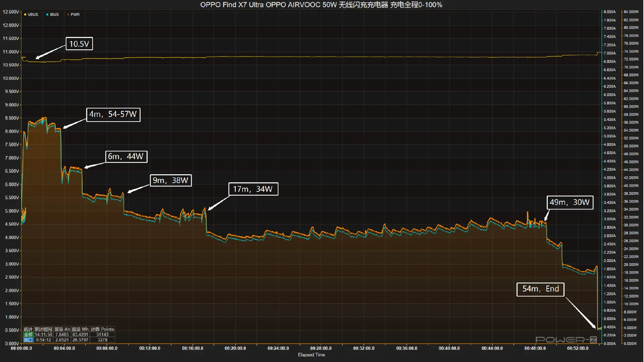Click the yellow VBUS legend color square

point(25,14)
